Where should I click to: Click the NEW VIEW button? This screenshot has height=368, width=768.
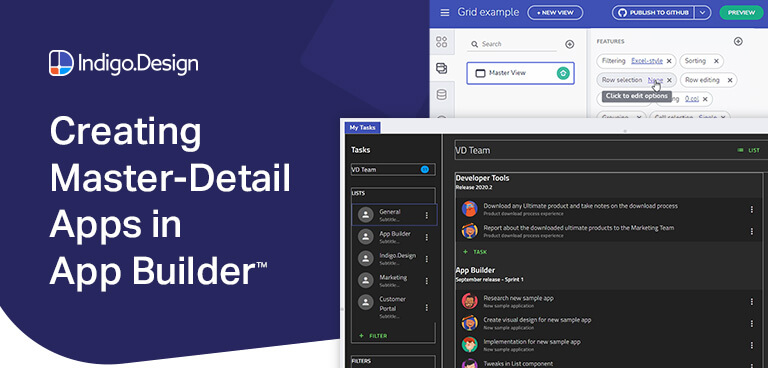coord(555,13)
